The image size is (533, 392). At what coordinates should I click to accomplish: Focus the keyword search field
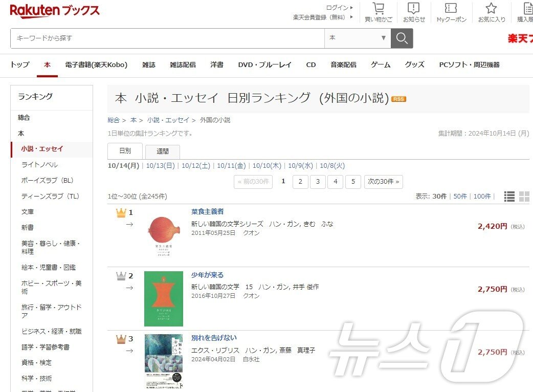tap(168, 38)
